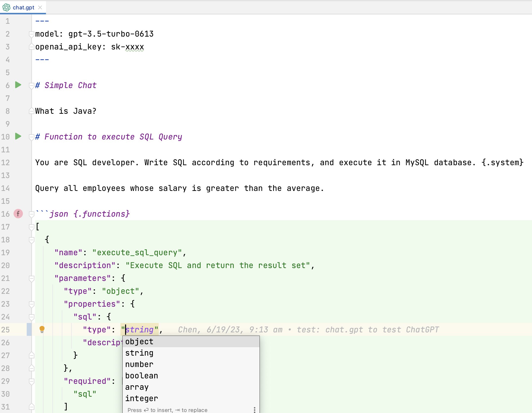The image size is (532, 413).
Task: Switch to the chat.gpt editor tab
Action: 23,7
